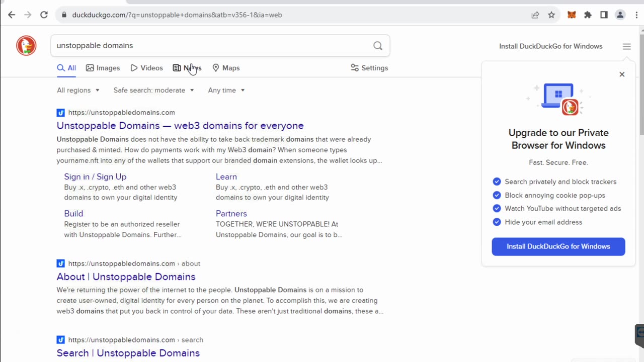Click the DuckDuckGo logo
This screenshot has height=362, width=644.
point(26,46)
